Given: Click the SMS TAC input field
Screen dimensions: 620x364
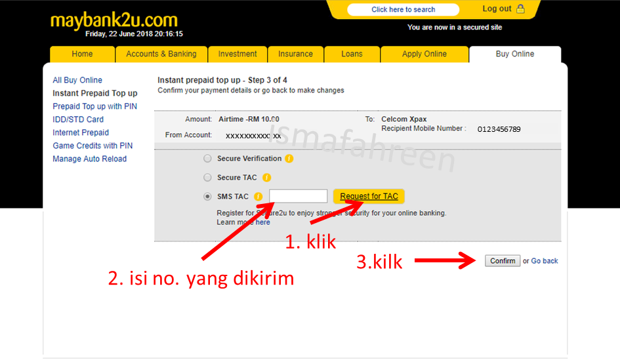Looking at the screenshot, I should [x=298, y=196].
